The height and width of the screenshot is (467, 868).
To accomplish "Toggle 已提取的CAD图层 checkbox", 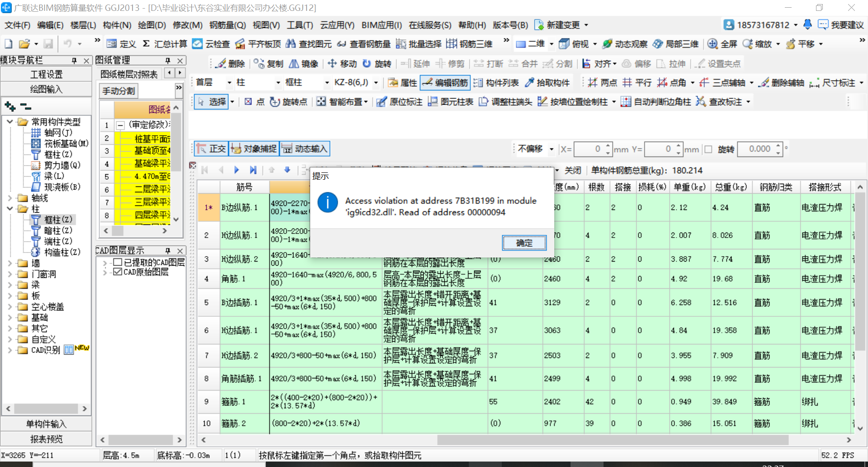I will [118, 262].
